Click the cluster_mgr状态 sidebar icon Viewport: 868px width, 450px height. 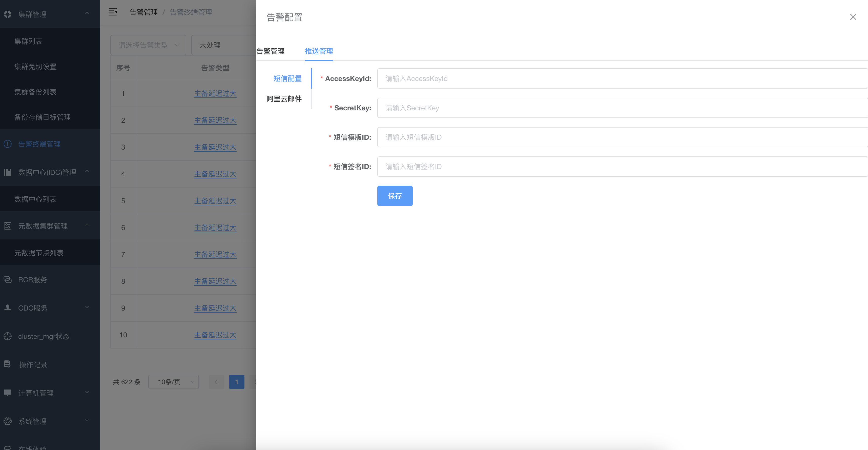(x=7, y=336)
